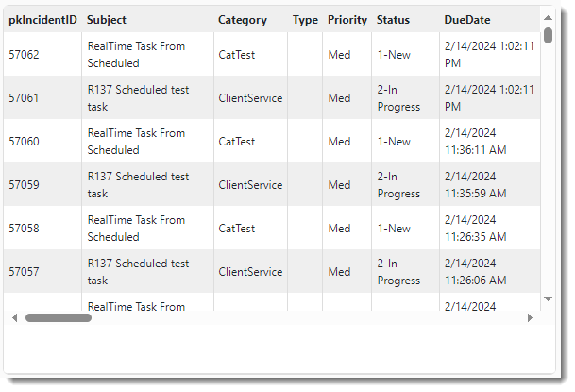Screen dimensions: 575x392
Task: Click the Type column header
Action: [305, 20]
